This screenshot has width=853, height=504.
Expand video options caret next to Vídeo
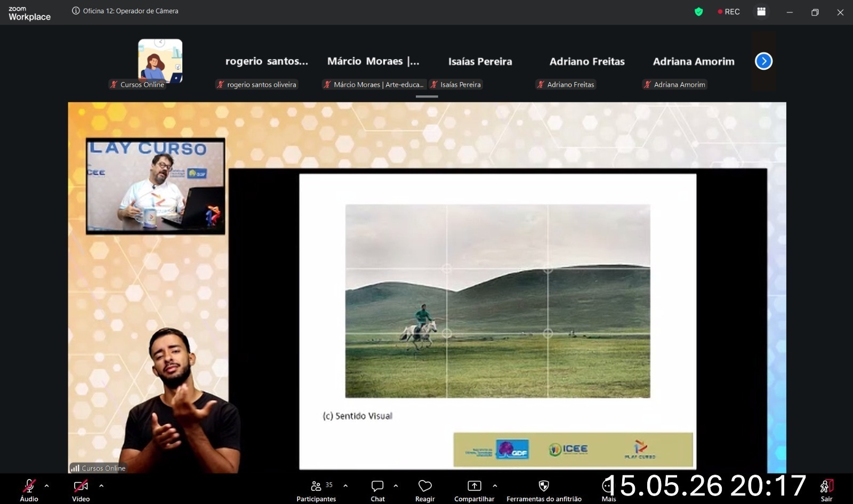click(101, 486)
